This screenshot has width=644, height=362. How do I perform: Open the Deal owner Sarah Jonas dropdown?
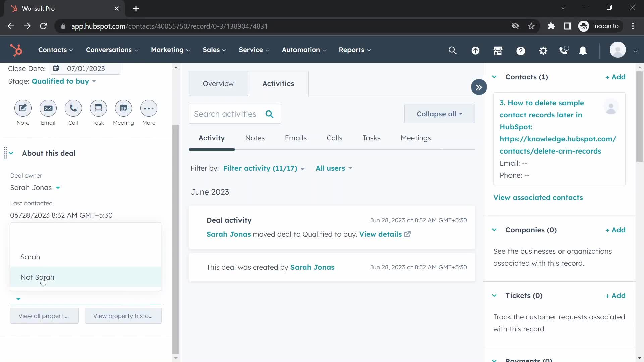(x=35, y=188)
